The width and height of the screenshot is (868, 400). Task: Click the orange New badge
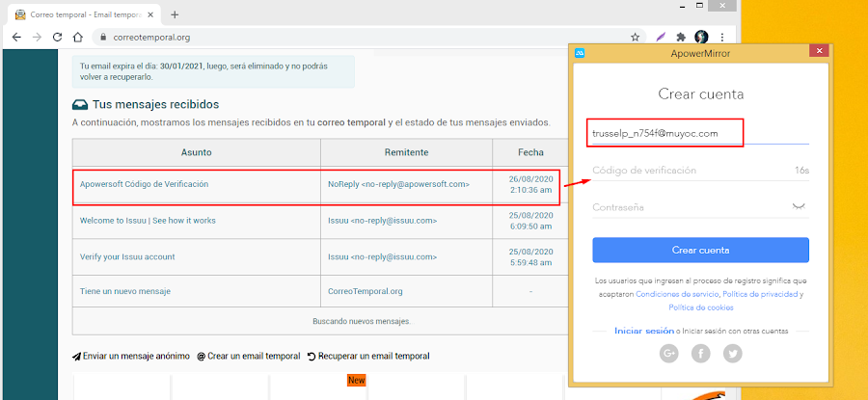(357, 380)
